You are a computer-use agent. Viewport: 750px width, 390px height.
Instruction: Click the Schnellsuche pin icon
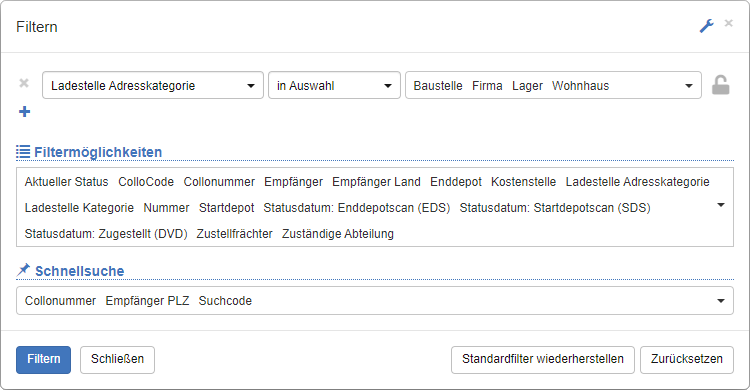click(23, 270)
